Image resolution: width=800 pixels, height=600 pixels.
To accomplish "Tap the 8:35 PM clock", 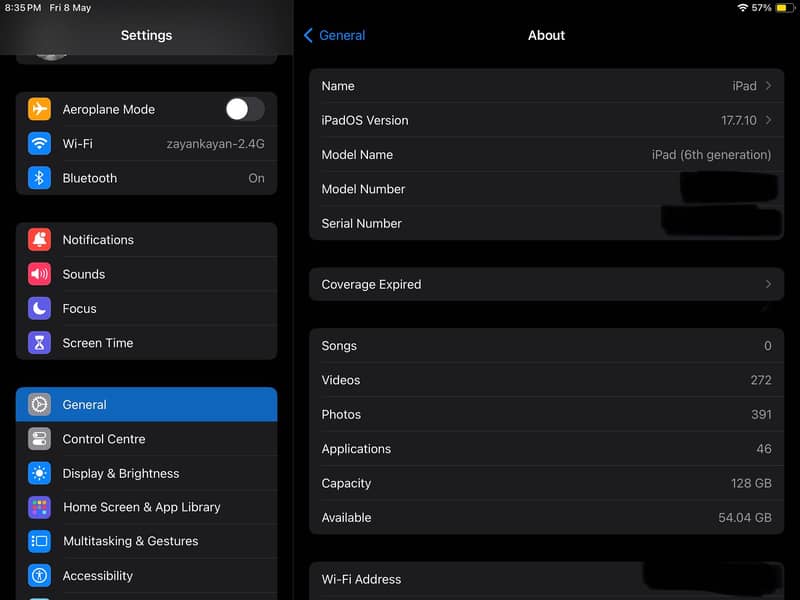I will 23,8.
